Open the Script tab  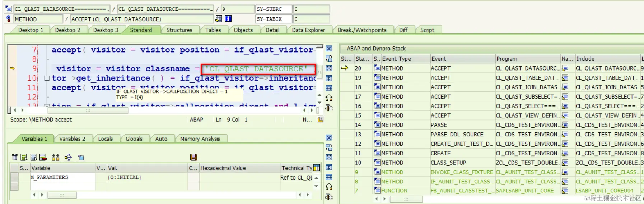pos(427,30)
